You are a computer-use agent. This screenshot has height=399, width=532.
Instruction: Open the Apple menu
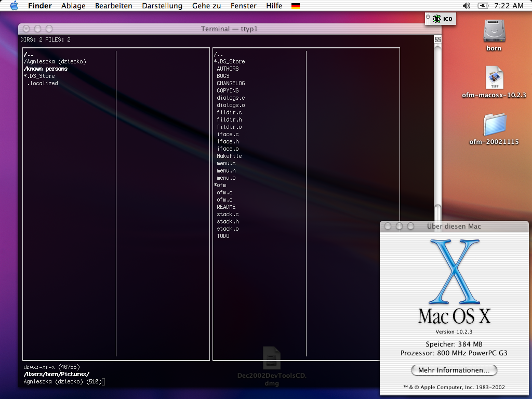point(14,6)
